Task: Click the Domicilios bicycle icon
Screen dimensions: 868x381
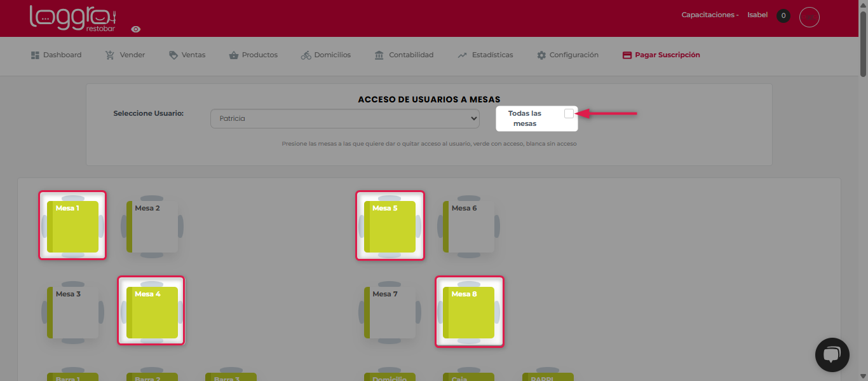Action: tap(306, 55)
